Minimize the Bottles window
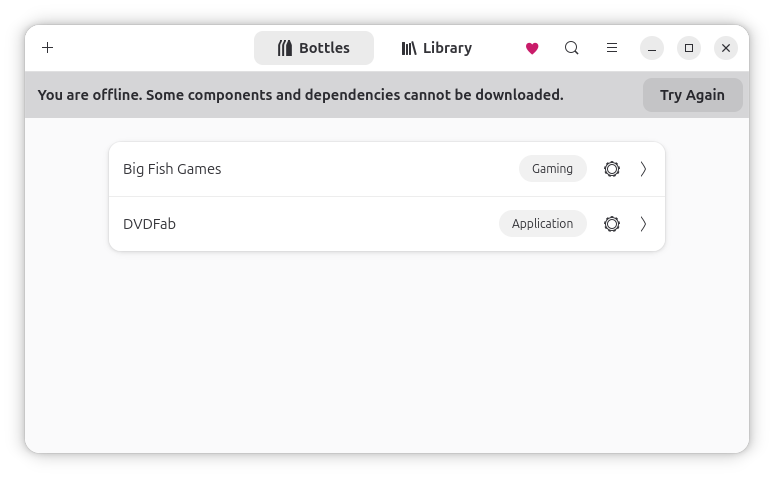 point(652,48)
